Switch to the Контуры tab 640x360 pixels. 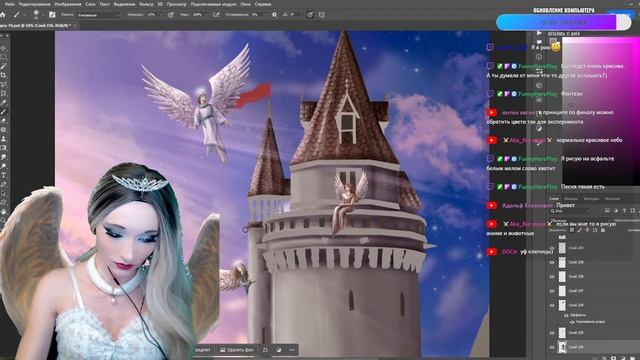coord(591,199)
